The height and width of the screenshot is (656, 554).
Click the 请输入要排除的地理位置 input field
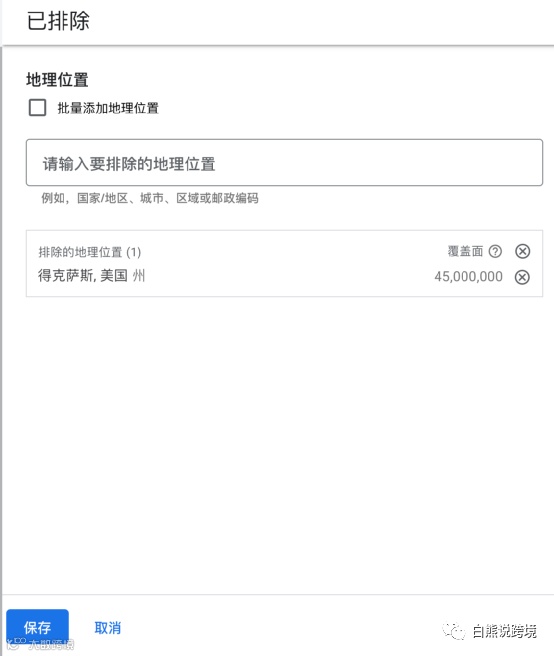284,163
